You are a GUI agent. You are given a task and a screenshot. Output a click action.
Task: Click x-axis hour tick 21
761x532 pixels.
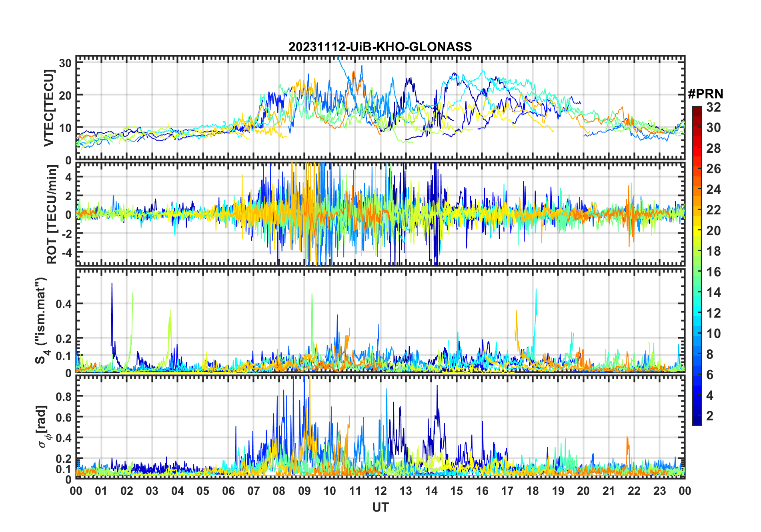point(609,491)
